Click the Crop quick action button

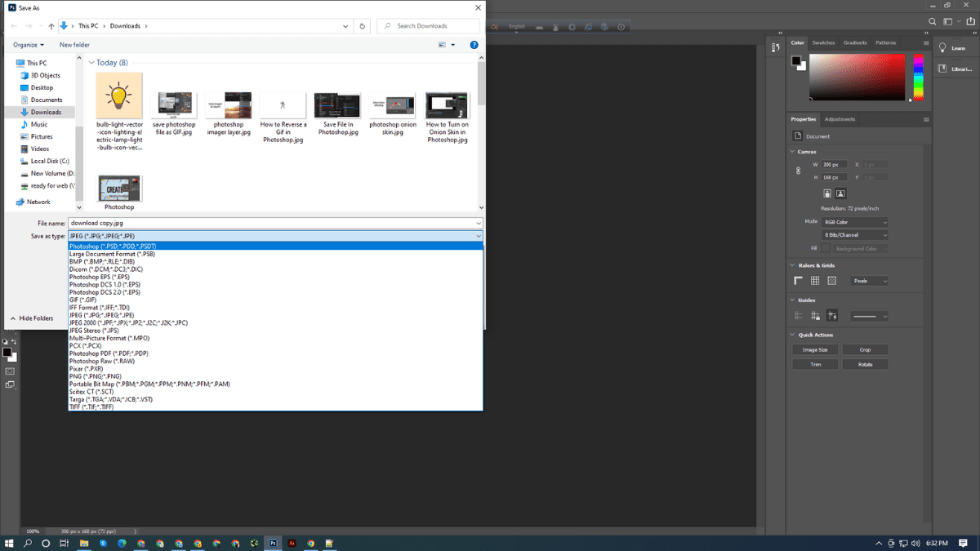[865, 349]
